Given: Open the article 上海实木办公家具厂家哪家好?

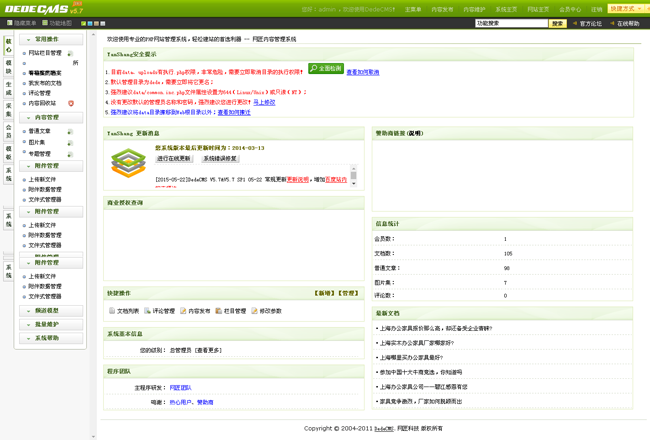Looking at the screenshot, I should pyautogui.click(x=417, y=343).
